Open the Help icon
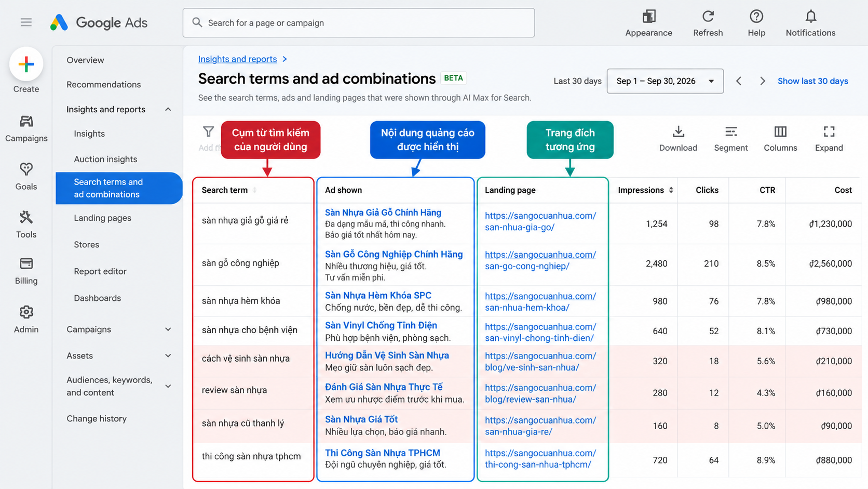This screenshot has height=489, width=868. click(756, 23)
